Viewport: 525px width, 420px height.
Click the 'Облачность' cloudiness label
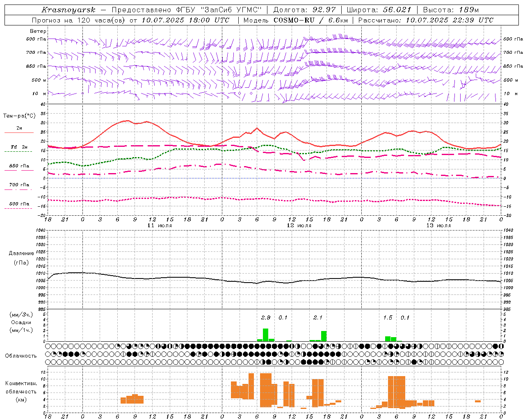(x=21, y=356)
